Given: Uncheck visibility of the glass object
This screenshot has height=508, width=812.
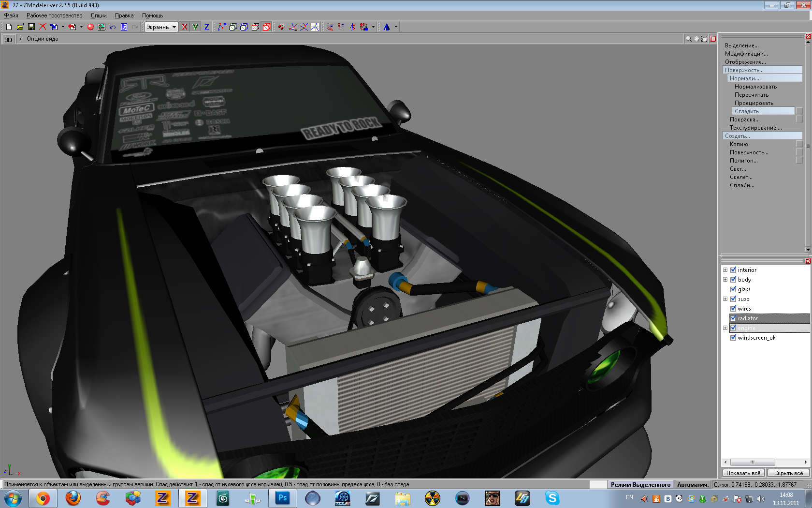Looking at the screenshot, I should (733, 289).
